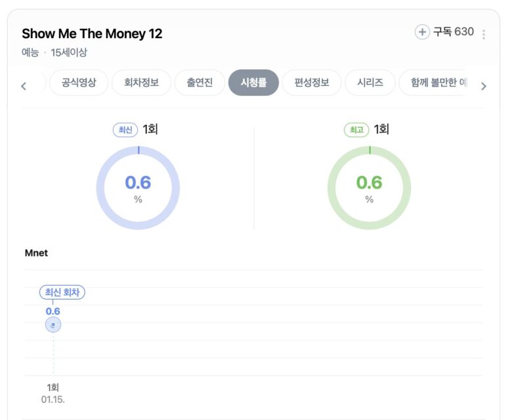
Task: Click the green 최고 badge
Action: coord(356,130)
